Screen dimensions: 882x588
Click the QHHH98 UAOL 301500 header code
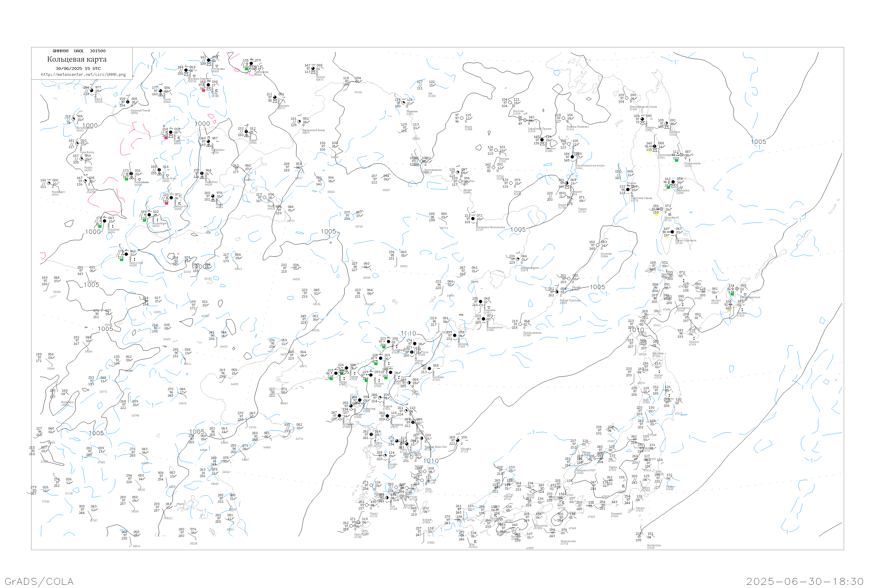click(x=79, y=51)
